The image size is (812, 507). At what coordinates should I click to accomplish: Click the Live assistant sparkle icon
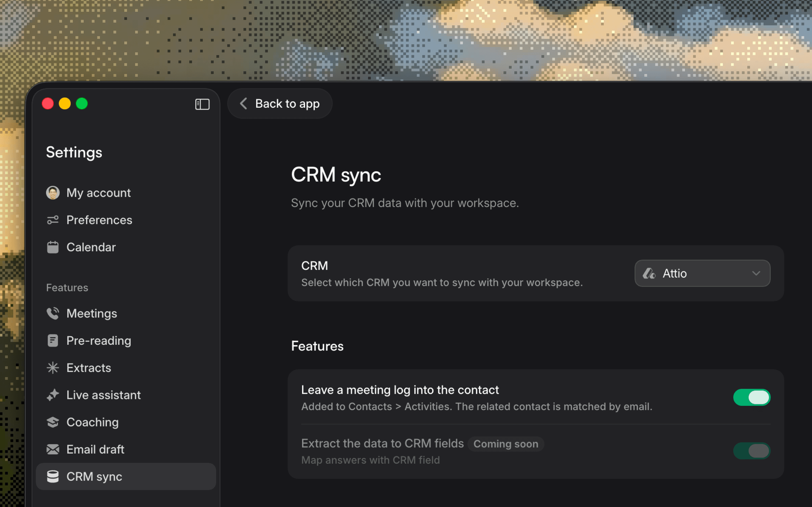coord(53,395)
